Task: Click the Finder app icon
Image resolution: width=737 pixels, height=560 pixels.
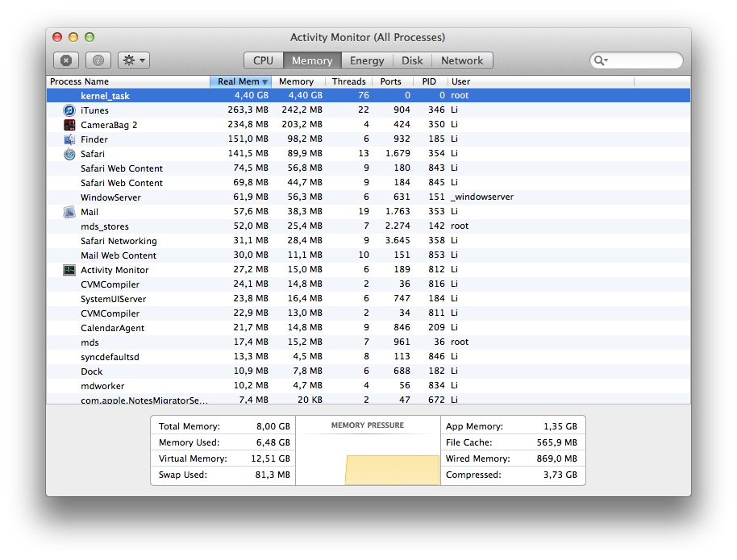Action: (x=69, y=139)
